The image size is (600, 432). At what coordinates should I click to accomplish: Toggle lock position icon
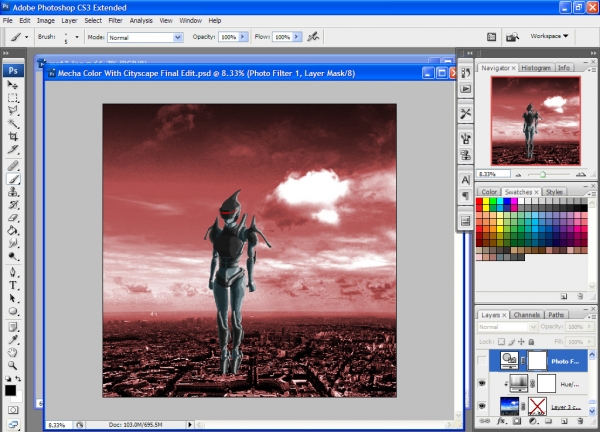click(521, 342)
